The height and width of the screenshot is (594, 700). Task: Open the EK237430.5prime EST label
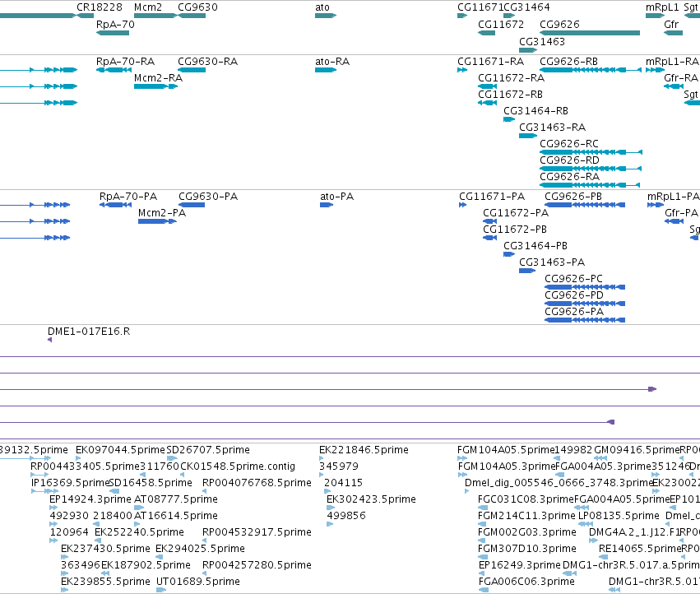(105, 549)
